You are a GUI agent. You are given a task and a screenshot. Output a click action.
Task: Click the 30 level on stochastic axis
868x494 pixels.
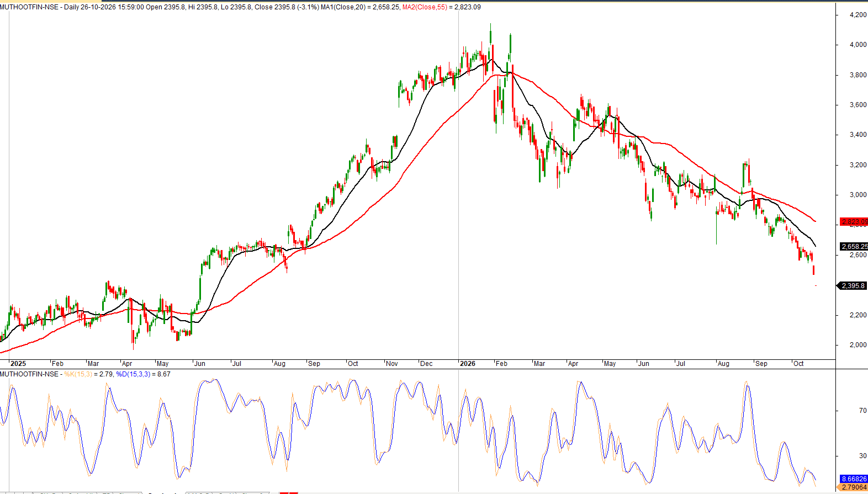click(862, 456)
